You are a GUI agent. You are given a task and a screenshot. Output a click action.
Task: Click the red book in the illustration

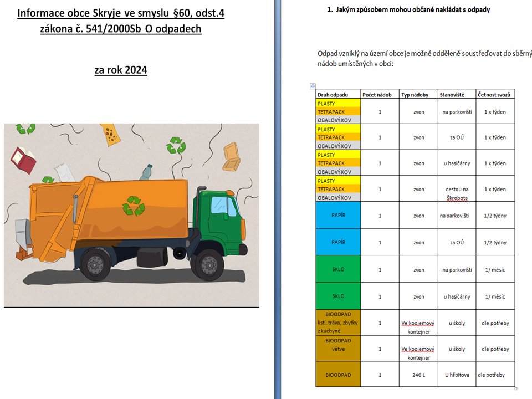(24, 161)
